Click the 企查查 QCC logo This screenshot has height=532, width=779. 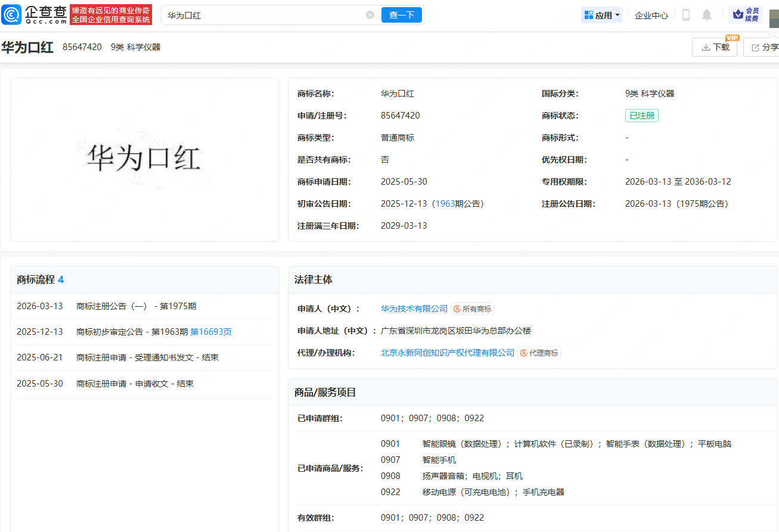[x=34, y=14]
